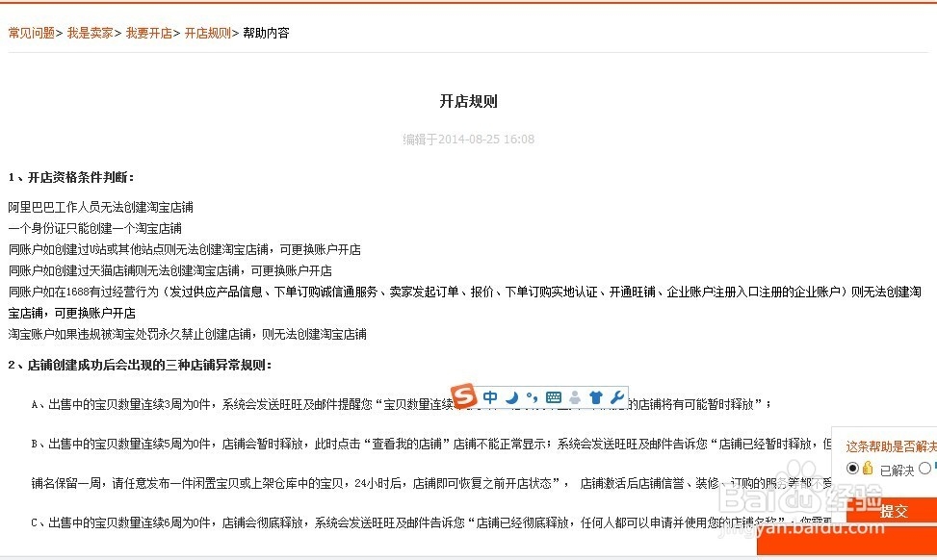Screen dimensions: 937x560
Task: Click the line about 天猫店铺 account restriction
Action: tap(169, 270)
